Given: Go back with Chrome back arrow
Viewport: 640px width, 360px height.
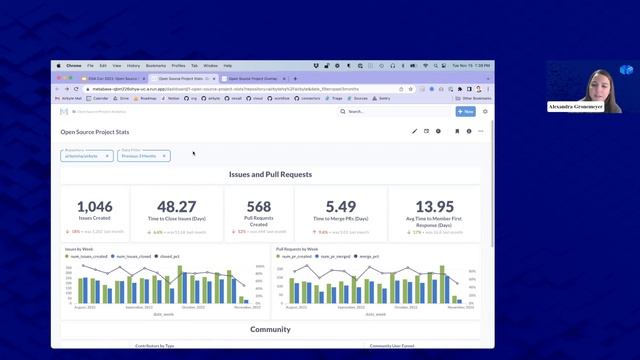Looking at the screenshot, I should pyautogui.click(x=57, y=89).
